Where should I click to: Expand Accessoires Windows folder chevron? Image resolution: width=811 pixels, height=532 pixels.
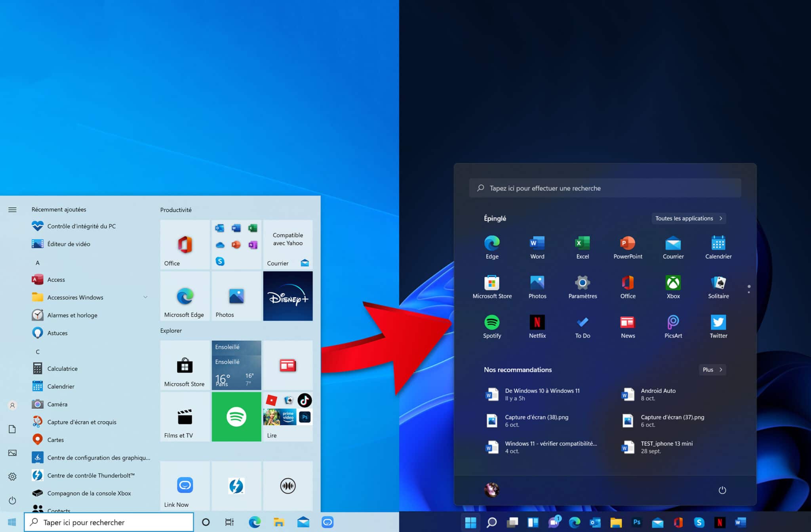tap(145, 297)
